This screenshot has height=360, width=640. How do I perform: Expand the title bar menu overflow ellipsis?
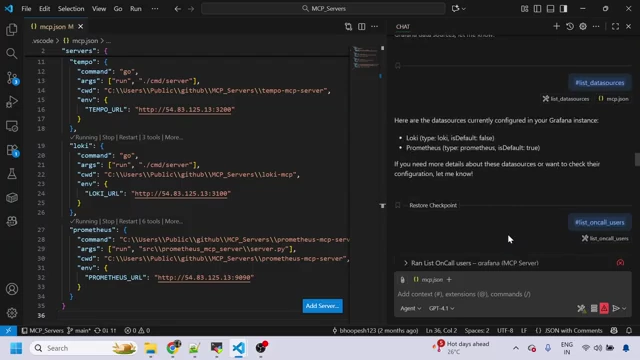pyautogui.click(x=155, y=9)
